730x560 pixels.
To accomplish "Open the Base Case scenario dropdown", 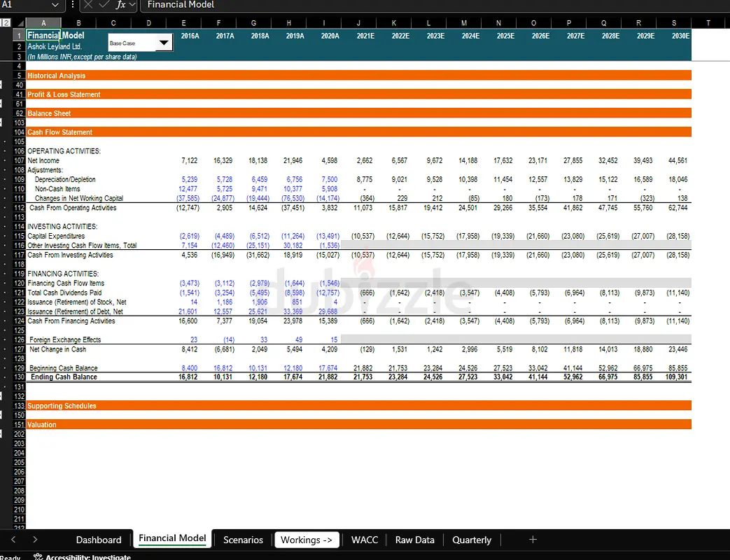I will 164,43.
